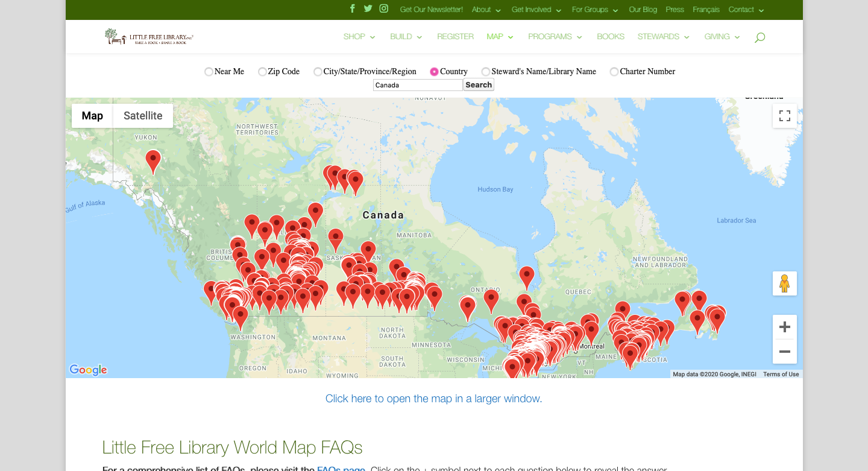This screenshot has height=471, width=868.
Task: Expand the For Groups dropdown
Action: click(x=595, y=10)
